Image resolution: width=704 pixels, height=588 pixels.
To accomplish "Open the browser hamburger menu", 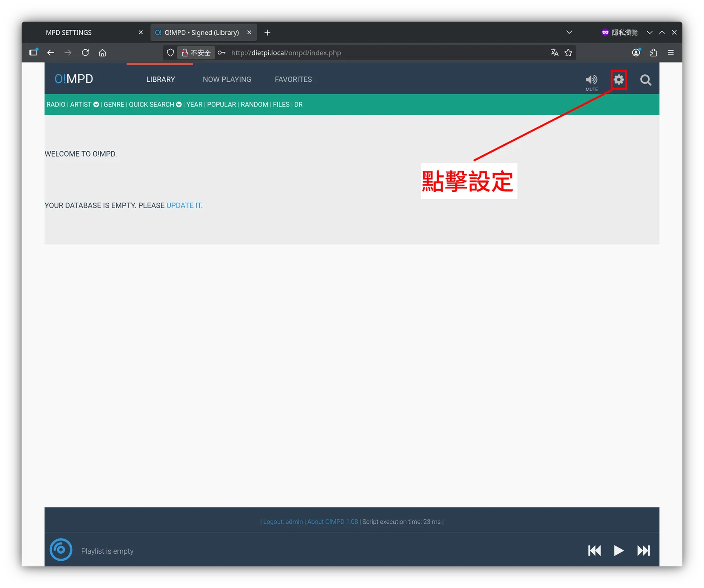I will 671,53.
